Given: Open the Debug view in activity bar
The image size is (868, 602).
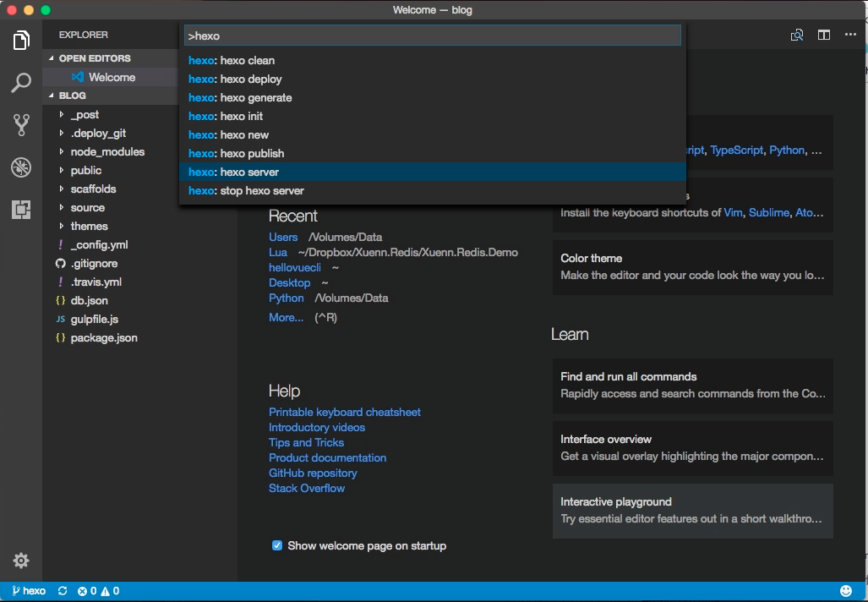Looking at the screenshot, I should (21, 167).
